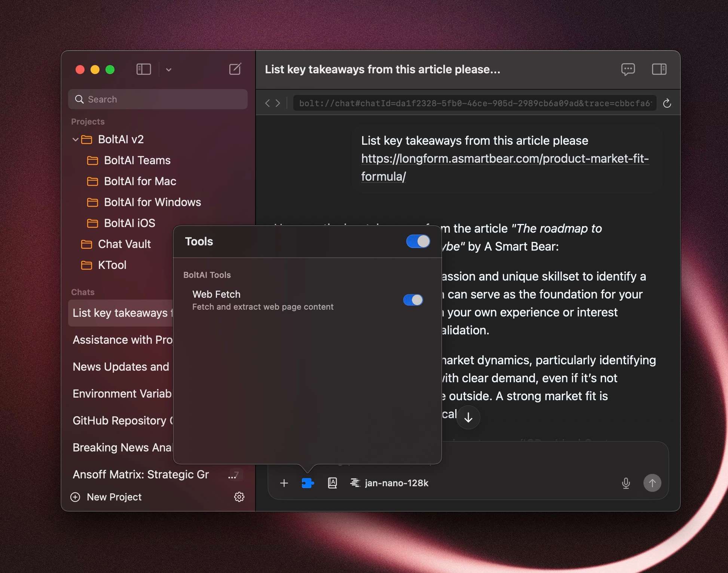Create a new chat with compose icon

click(235, 69)
